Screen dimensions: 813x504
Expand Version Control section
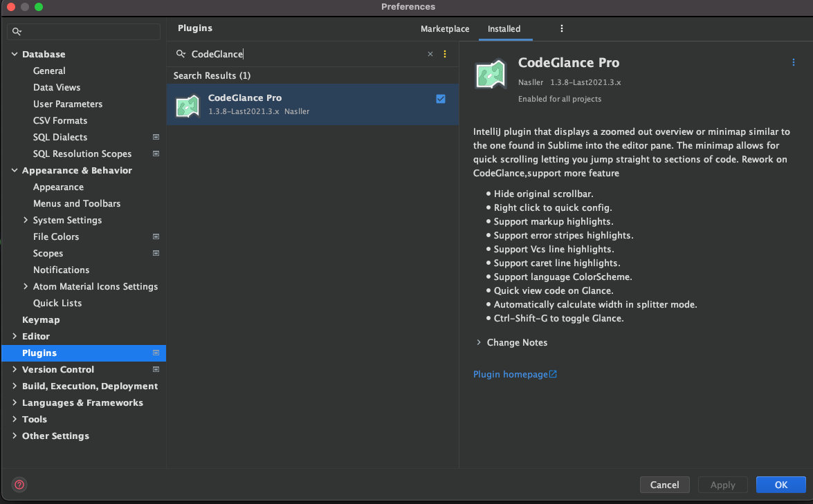coord(15,368)
